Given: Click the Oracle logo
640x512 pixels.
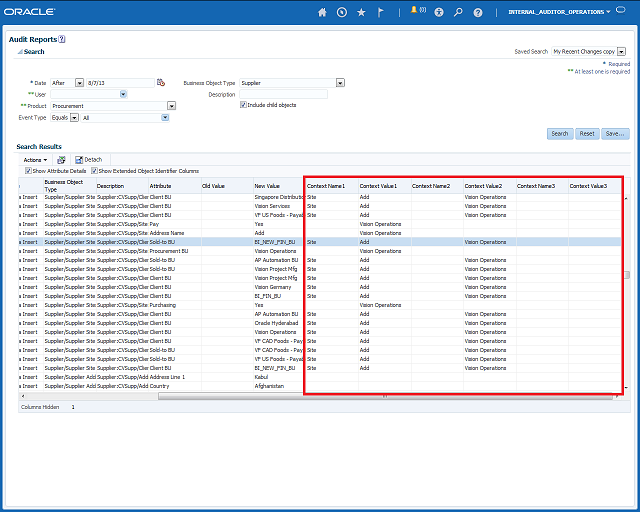Looking at the screenshot, I should tap(29, 12).
